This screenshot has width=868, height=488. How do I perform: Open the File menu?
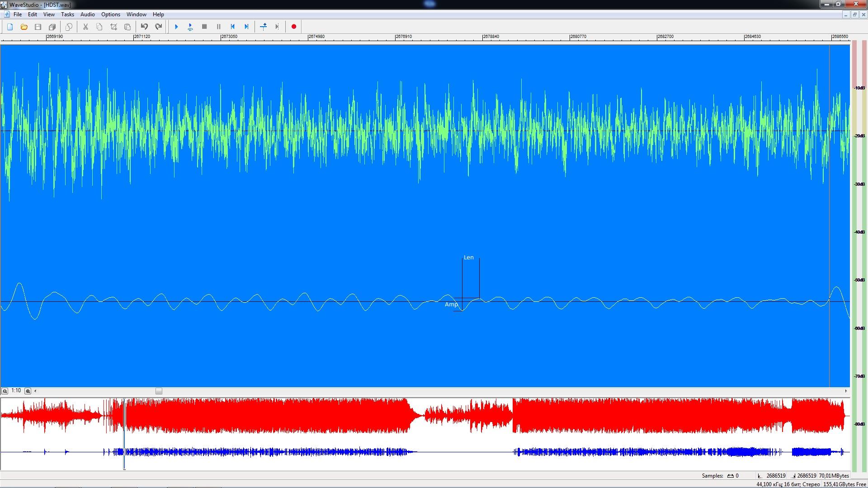[x=18, y=14]
